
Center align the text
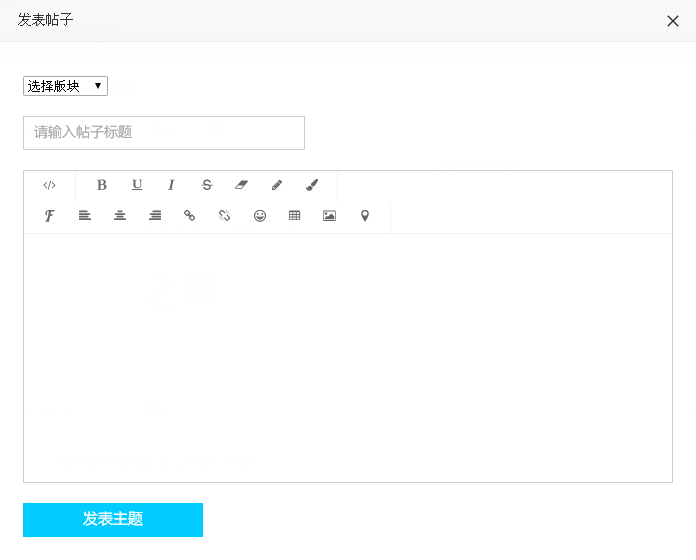point(120,216)
